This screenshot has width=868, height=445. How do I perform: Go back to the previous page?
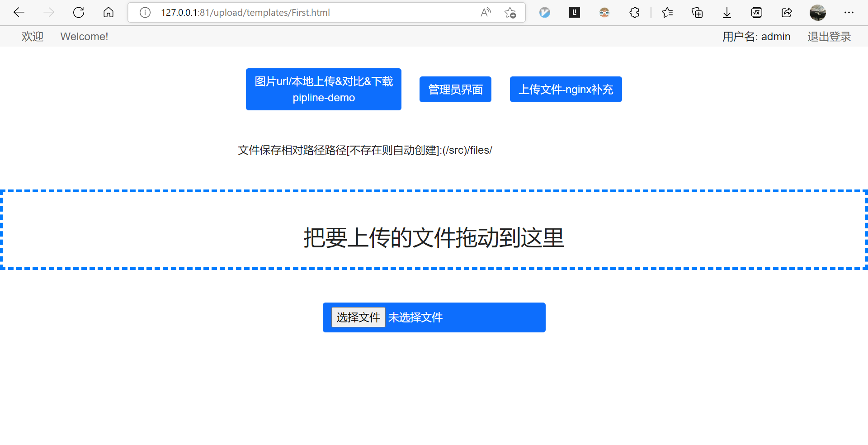[x=19, y=13]
